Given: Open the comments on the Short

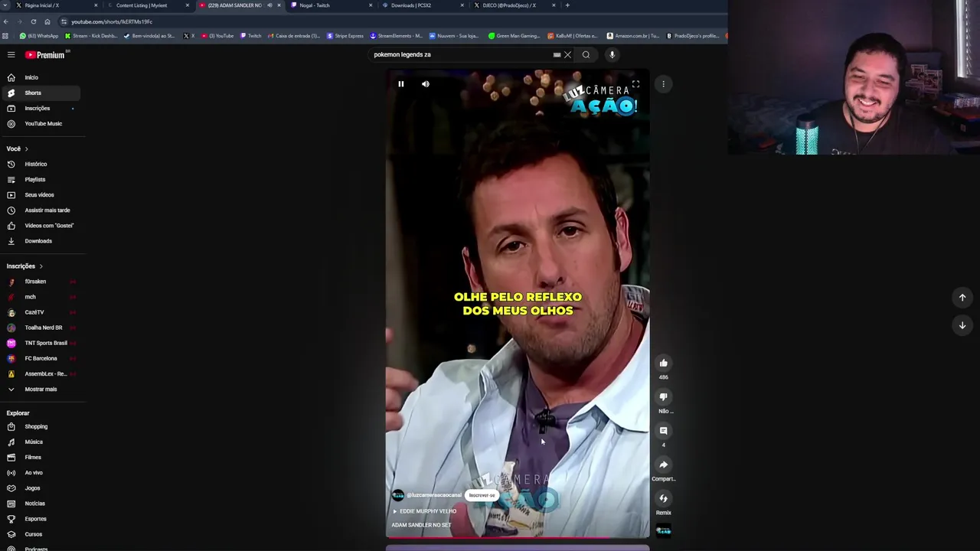Looking at the screenshot, I should [664, 431].
